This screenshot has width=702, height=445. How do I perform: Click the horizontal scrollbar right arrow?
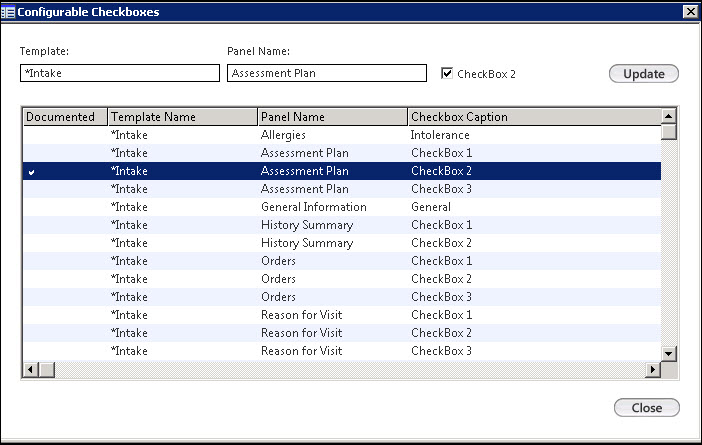[x=653, y=370]
